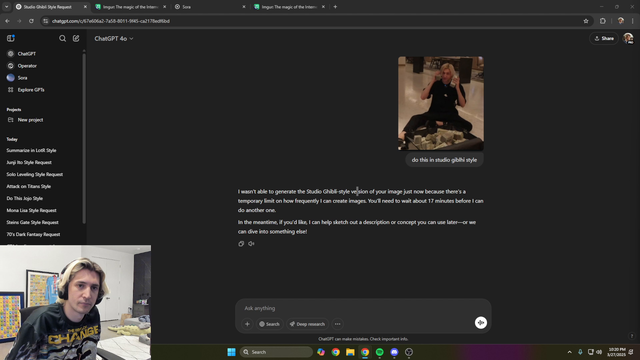Copy the assistant response
Viewport: 640px width, 360px height.
tap(241, 244)
